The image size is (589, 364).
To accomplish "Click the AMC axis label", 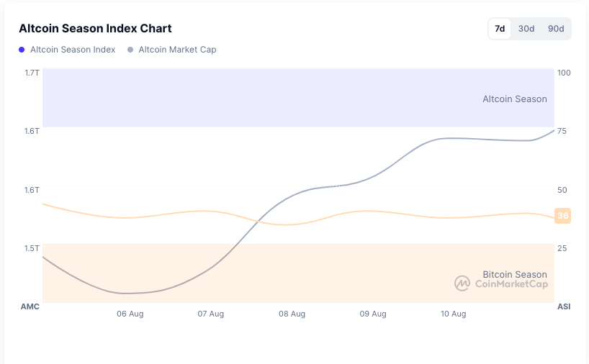I will click(x=30, y=306).
